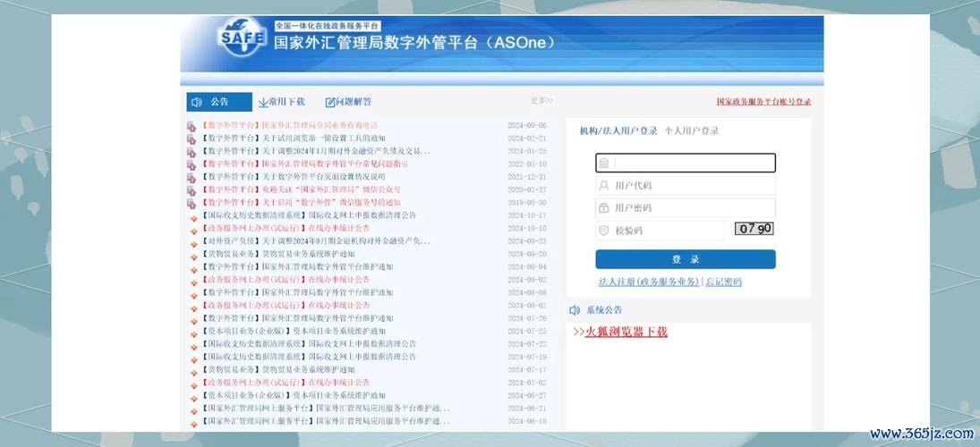Screen dimensions: 980x447
Task: Click into the 用户密码 input field
Action: point(686,208)
